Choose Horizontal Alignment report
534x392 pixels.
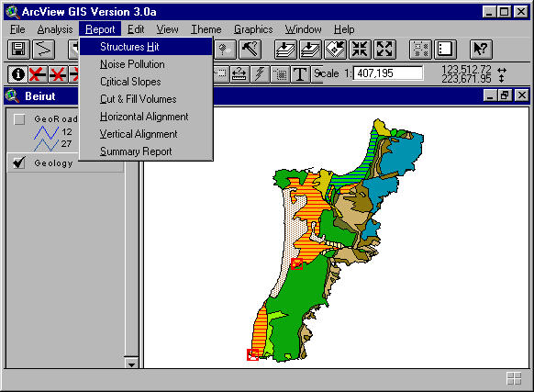coord(146,117)
